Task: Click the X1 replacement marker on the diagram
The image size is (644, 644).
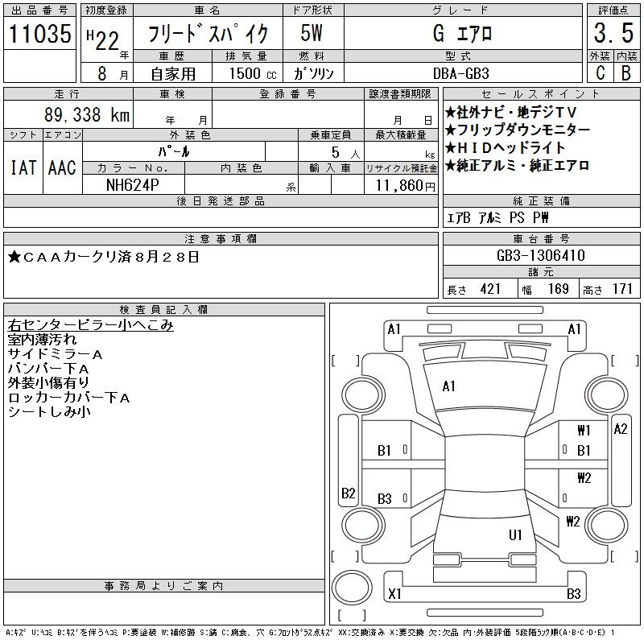Action: point(394,594)
